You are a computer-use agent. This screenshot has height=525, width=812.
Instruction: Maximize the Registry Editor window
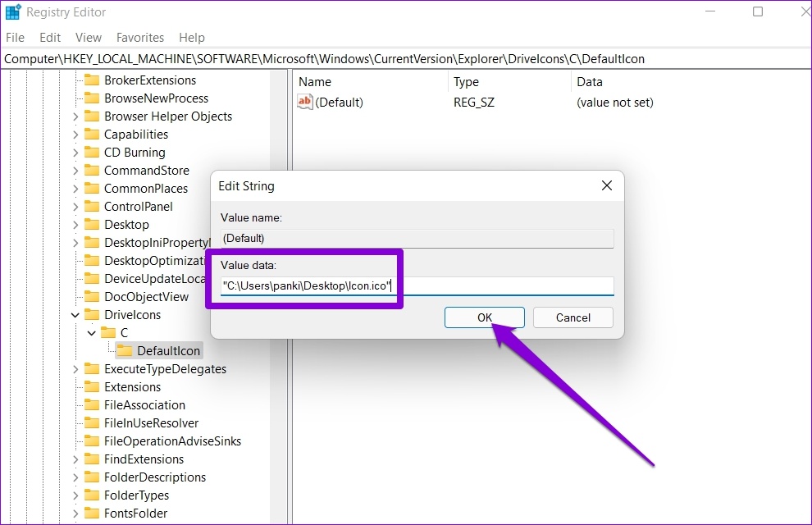[x=758, y=11]
